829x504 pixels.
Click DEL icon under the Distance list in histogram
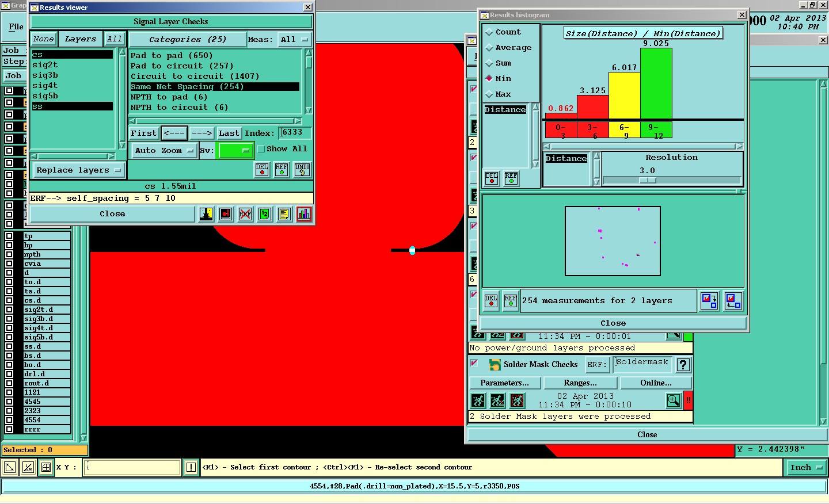pyautogui.click(x=492, y=178)
